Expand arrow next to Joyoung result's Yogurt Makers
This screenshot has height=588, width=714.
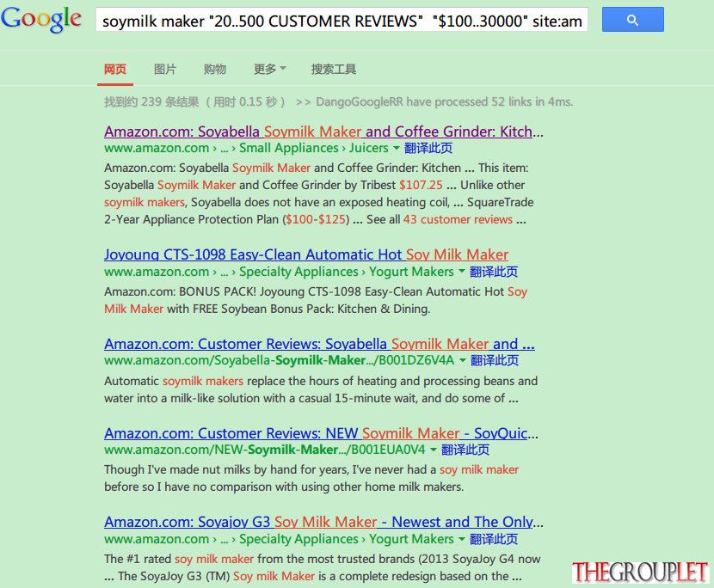pos(461,272)
